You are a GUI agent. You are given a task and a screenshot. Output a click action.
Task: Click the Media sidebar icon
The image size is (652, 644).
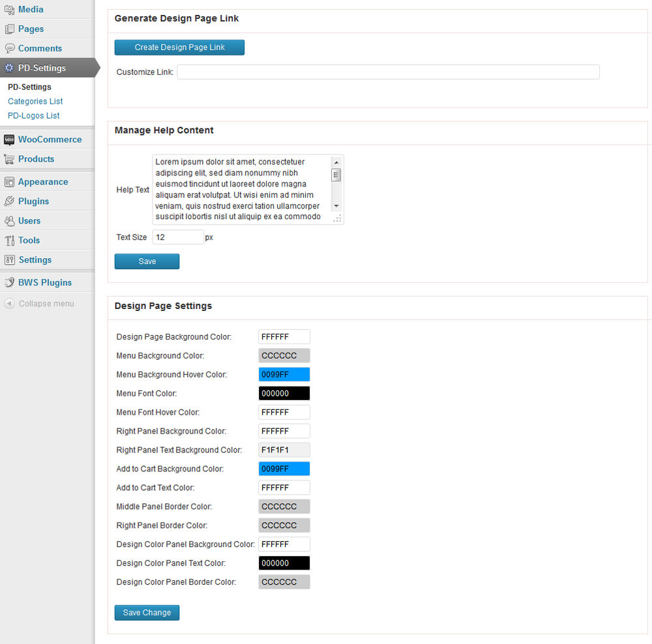click(x=9, y=10)
